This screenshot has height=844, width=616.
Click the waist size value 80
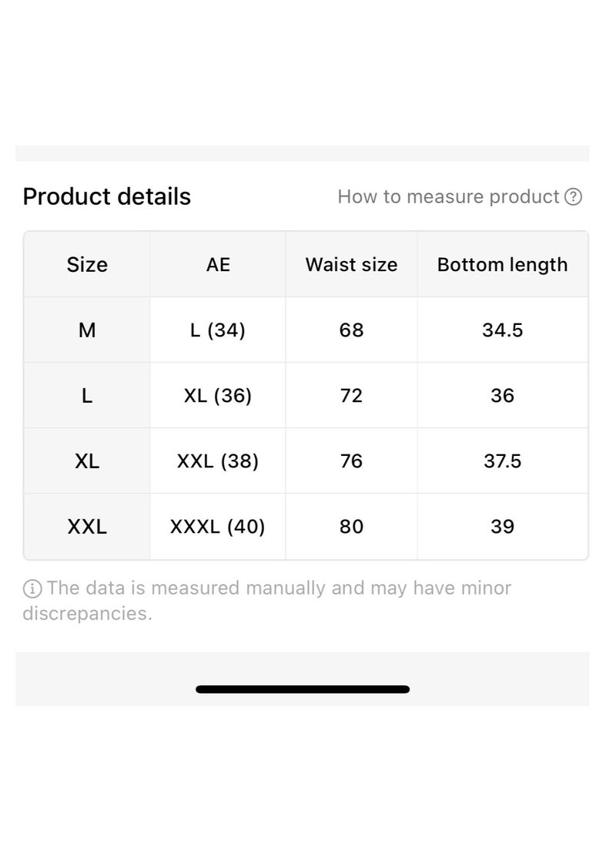coord(351,527)
